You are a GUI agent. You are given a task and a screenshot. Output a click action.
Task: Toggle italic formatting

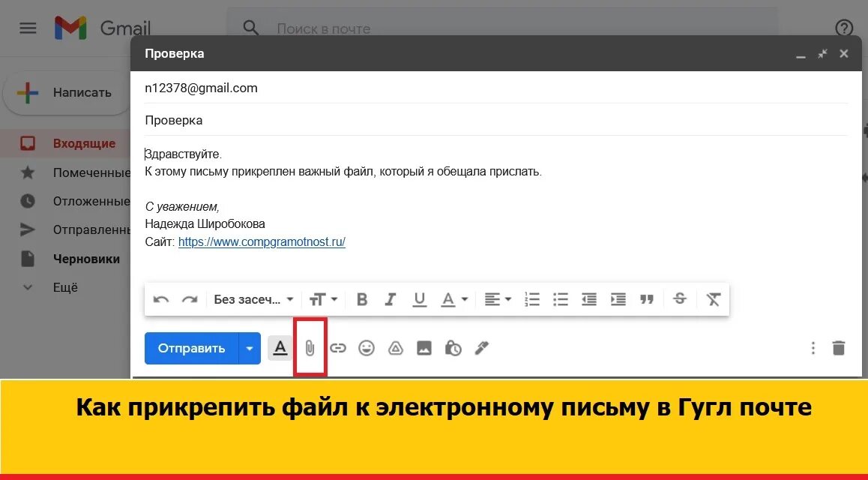391,299
